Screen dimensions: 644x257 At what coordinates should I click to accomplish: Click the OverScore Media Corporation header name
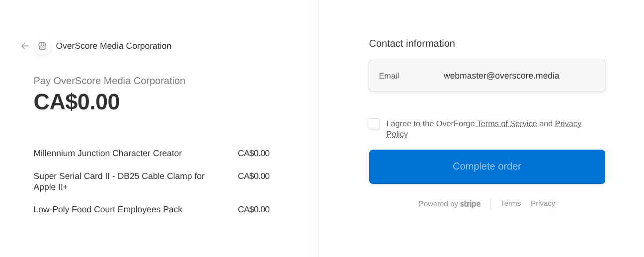pyautogui.click(x=113, y=46)
